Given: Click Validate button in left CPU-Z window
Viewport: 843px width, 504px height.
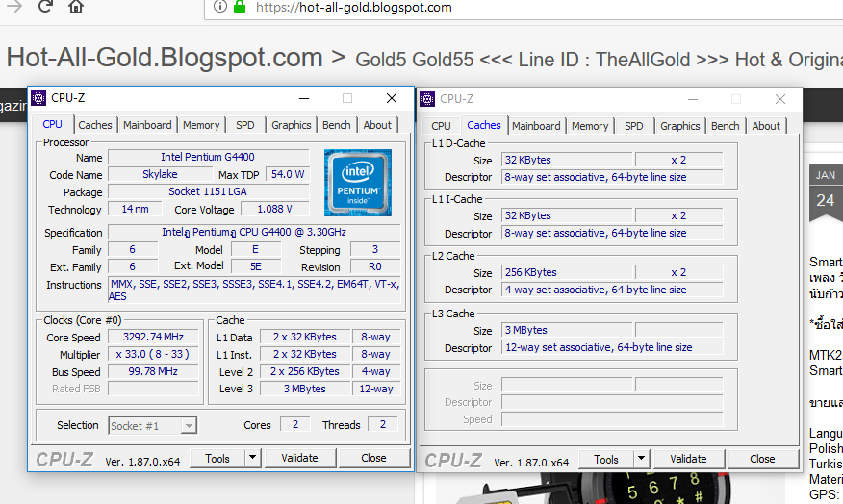Looking at the screenshot, I should tap(299, 458).
